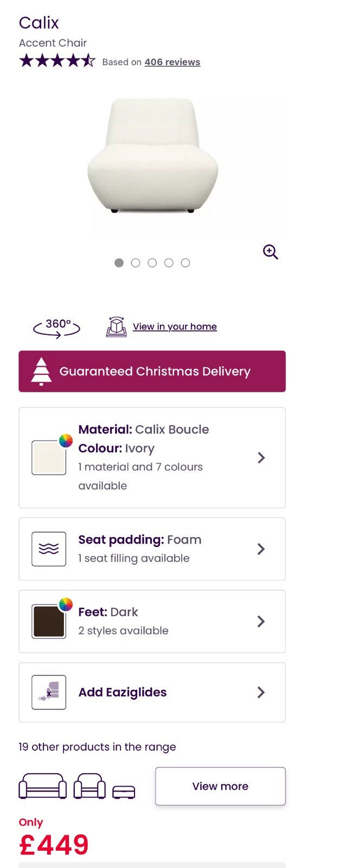Screen dimensions: 339x868
Task: Expand the Material and Colour options
Action: pos(261,458)
